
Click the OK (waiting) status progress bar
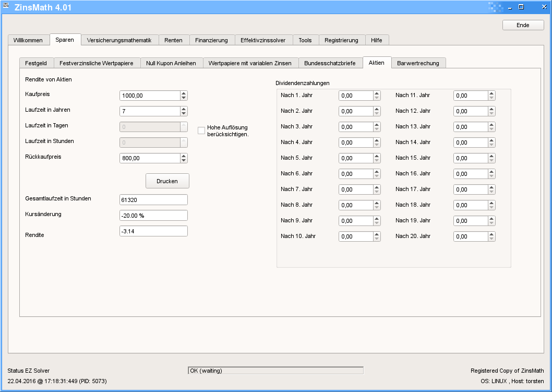tap(275, 371)
